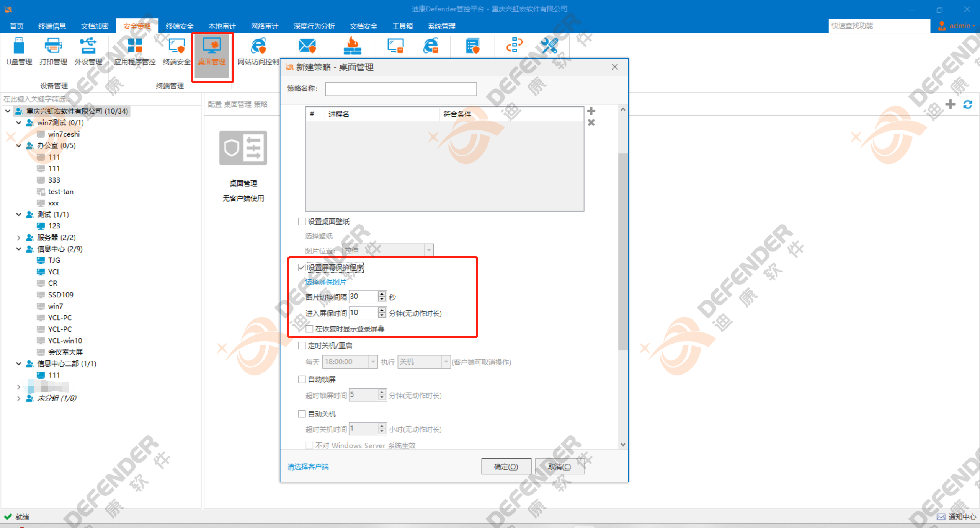980x528 pixels.
Task: Expand 未分组 (1/8) group
Action: tap(18, 398)
